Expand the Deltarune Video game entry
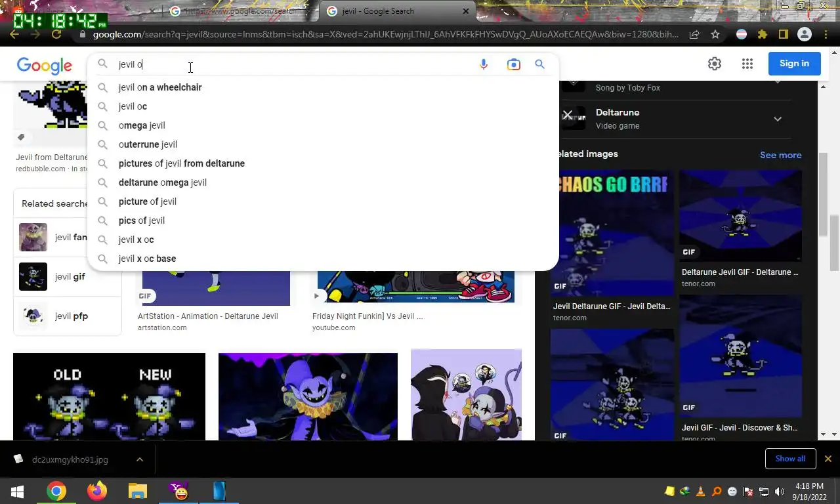Viewport: 840px width, 504px height. pyautogui.click(x=778, y=119)
